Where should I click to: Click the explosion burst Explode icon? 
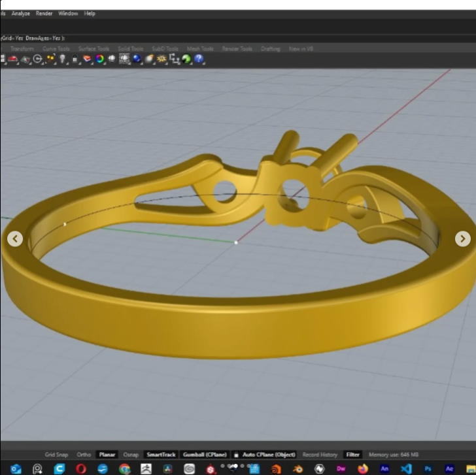pyautogui.click(x=161, y=59)
